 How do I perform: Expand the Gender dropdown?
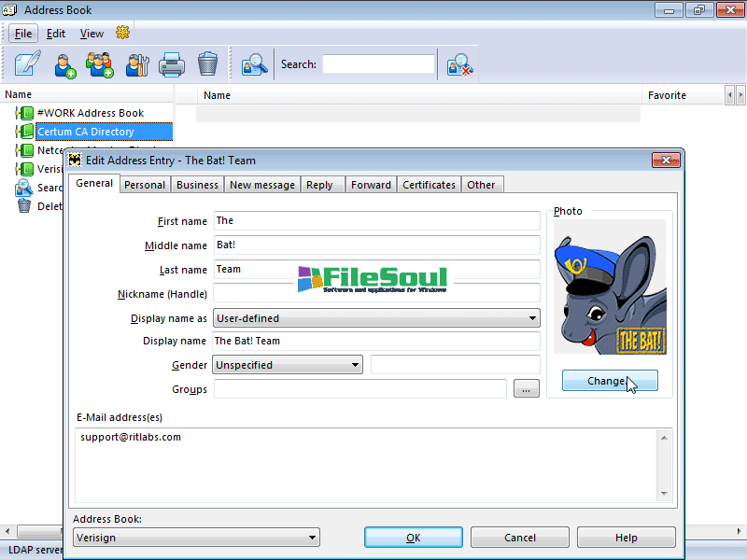(288, 365)
